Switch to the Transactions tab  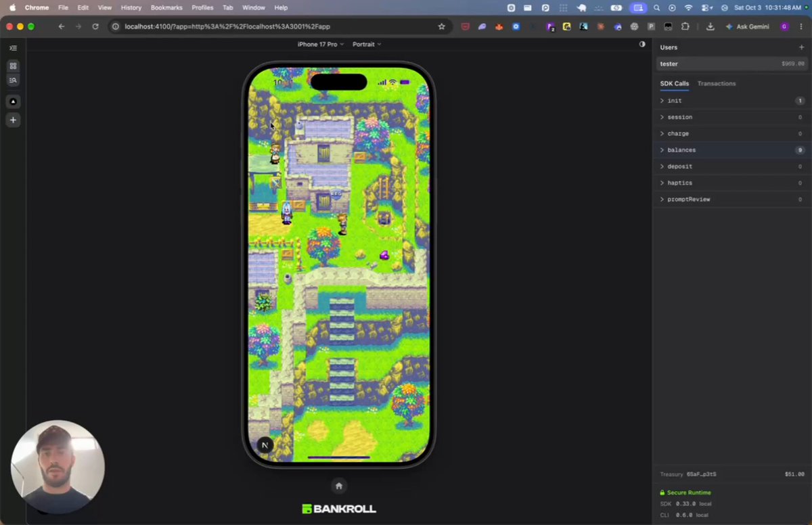(x=717, y=84)
